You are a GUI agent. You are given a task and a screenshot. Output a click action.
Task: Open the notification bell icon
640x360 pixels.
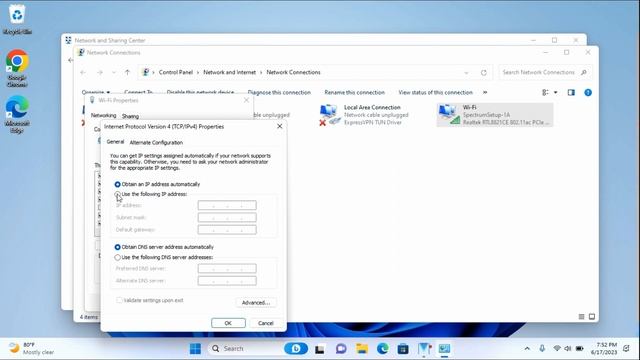point(627,349)
